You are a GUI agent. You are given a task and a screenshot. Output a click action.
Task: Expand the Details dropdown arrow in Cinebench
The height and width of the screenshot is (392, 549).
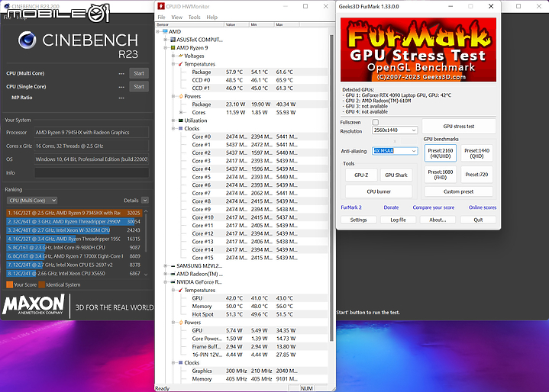click(145, 201)
